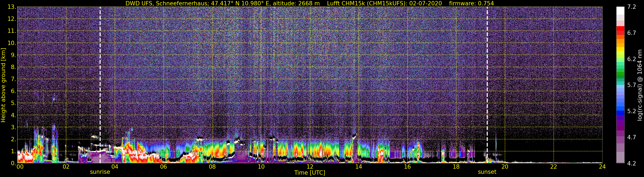This screenshot has height=177, width=644.
Task: Click the time tick label 10
Action: point(261,166)
